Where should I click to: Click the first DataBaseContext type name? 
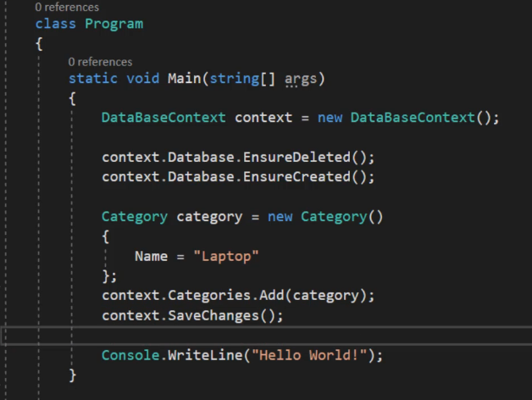[x=163, y=118]
